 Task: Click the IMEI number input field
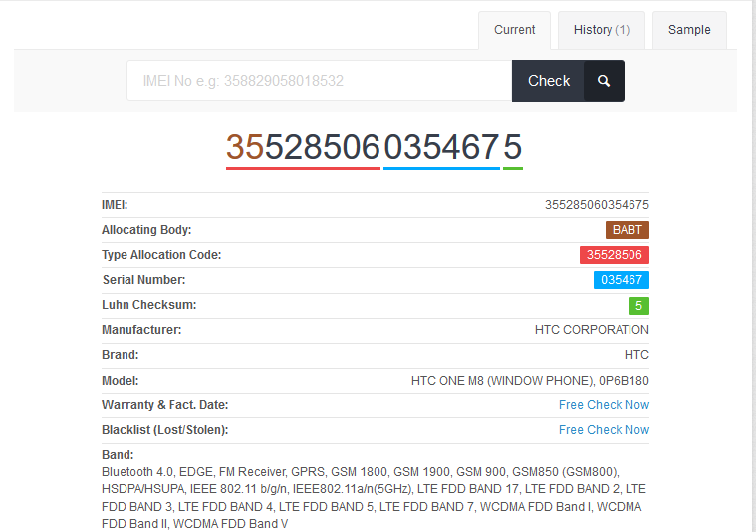[319, 81]
